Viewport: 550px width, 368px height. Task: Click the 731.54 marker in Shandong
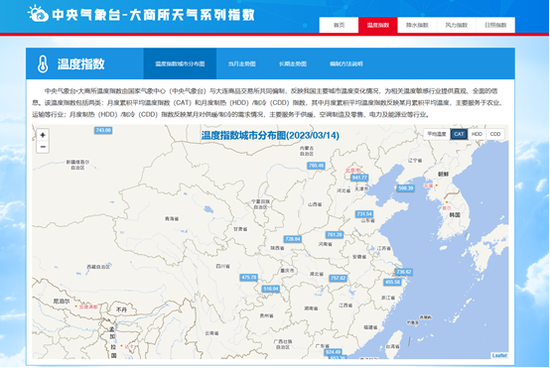(x=364, y=214)
